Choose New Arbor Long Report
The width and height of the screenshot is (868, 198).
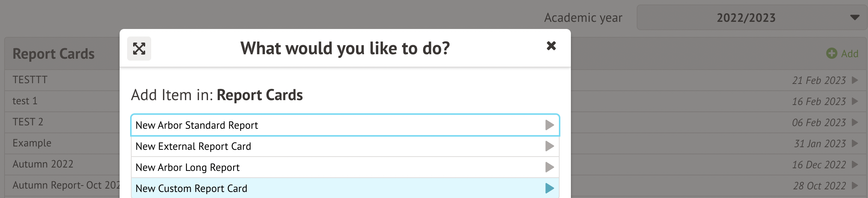click(x=187, y=167)
